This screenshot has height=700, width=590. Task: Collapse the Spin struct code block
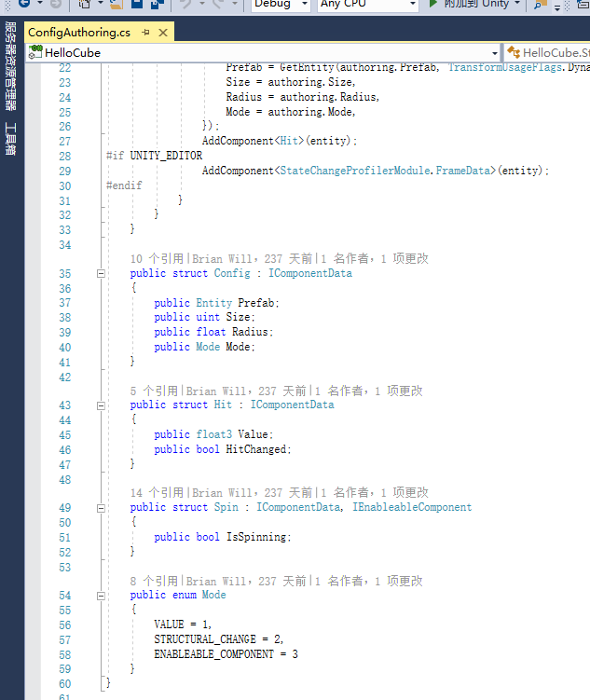(x=102, y=508)
